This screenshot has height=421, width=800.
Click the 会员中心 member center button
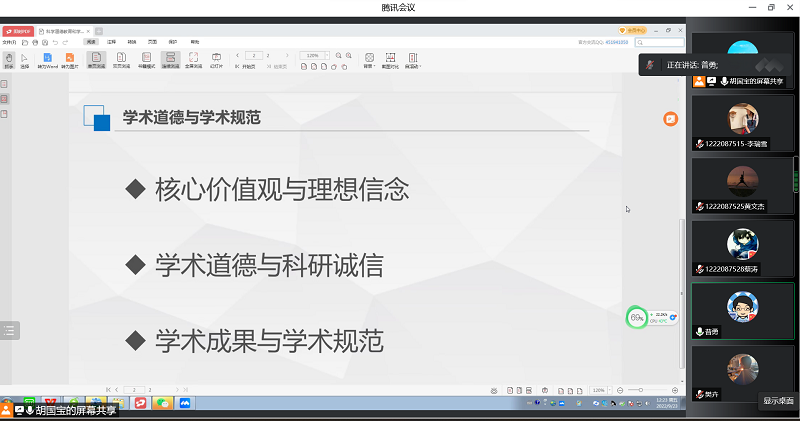(x=633, y=31)
